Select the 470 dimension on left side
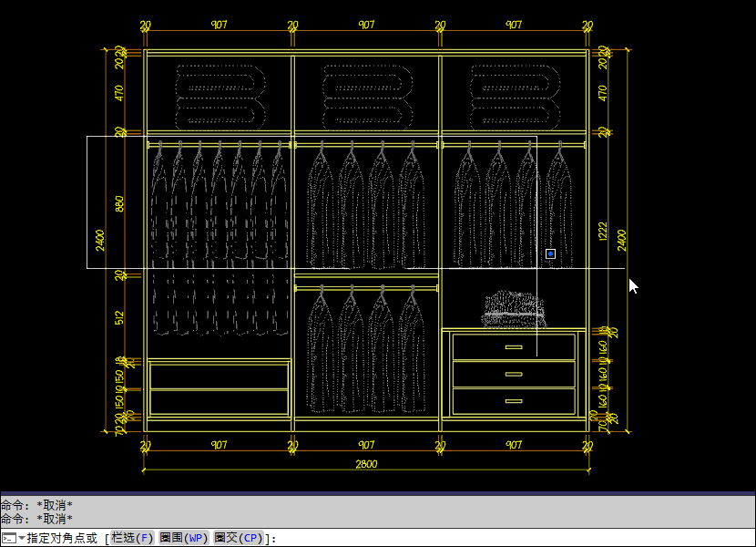Screen dimensions: 756x547 (x=120, y=92)
